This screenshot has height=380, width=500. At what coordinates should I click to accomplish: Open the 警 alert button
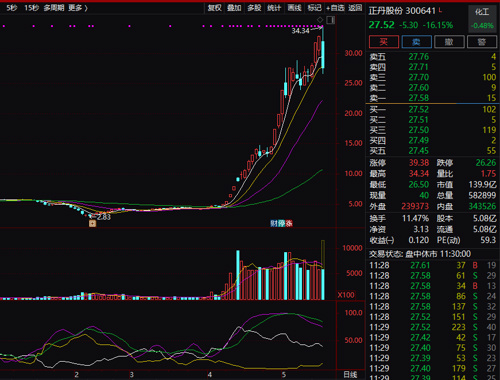tap(482, 42)
